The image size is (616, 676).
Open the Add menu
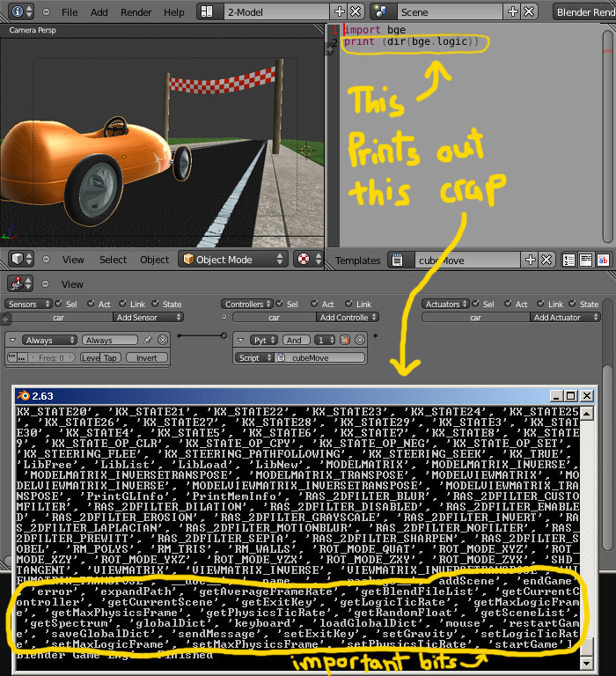coord(99,12)
